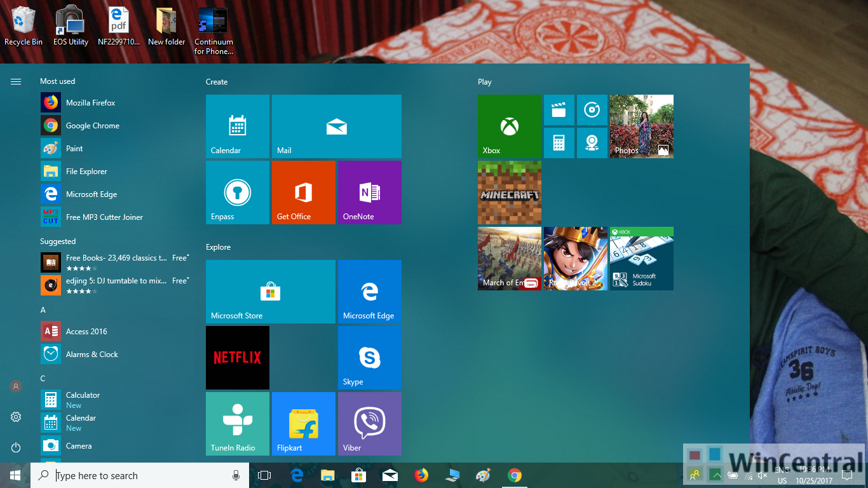
Task: Open Free MP3 Cutter Joiner app
Action: 114,217
